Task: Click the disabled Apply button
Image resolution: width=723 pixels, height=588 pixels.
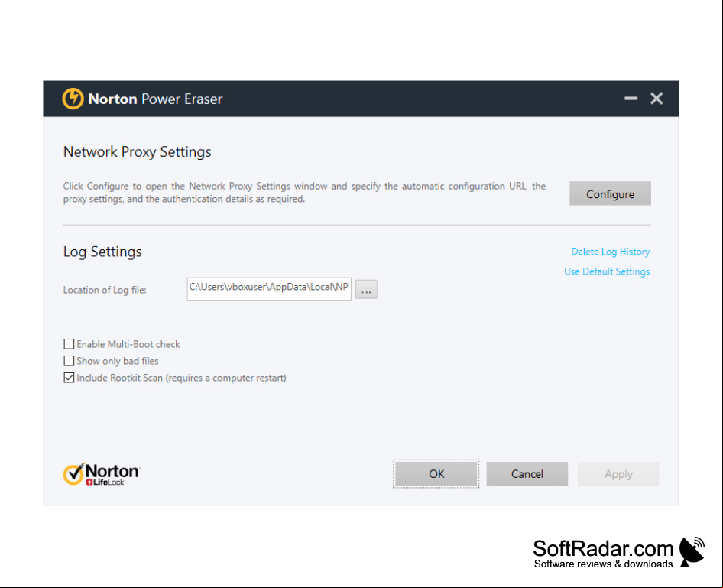Action: coord(618,473)
